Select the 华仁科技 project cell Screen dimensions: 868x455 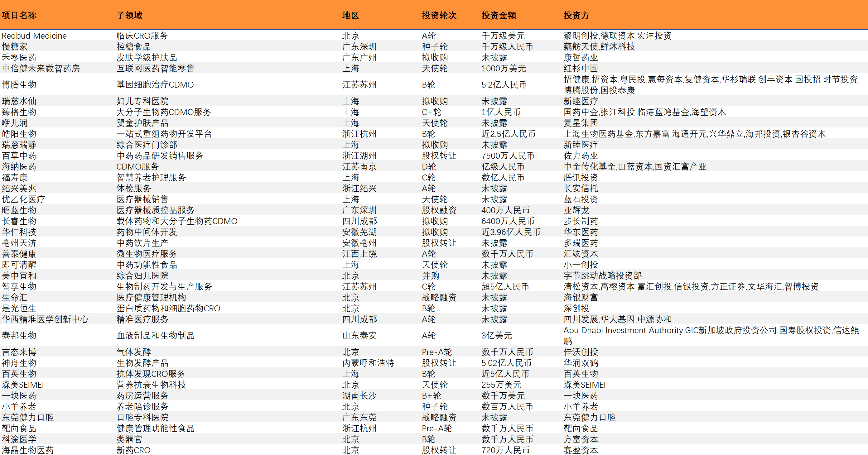click(19, 232)
